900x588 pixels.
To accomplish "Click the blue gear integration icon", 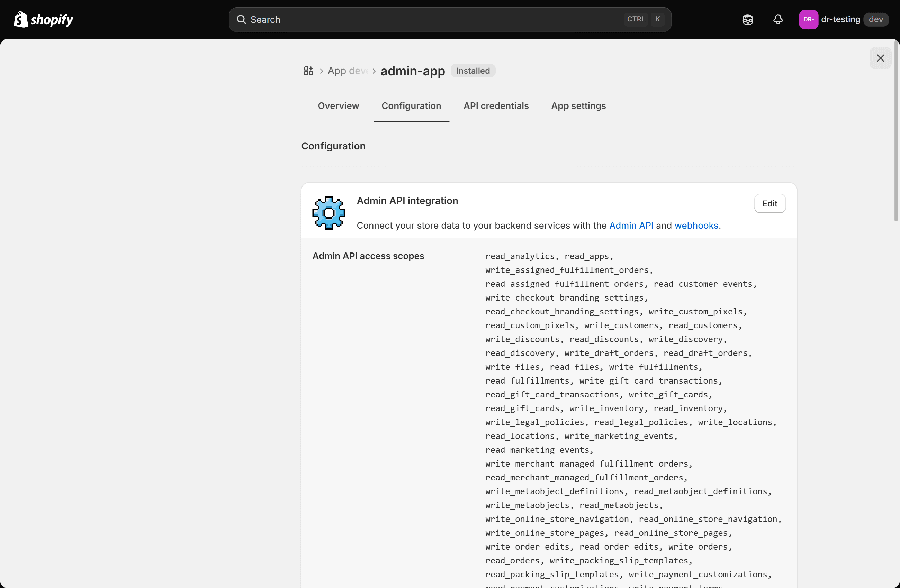I will 328,213.
